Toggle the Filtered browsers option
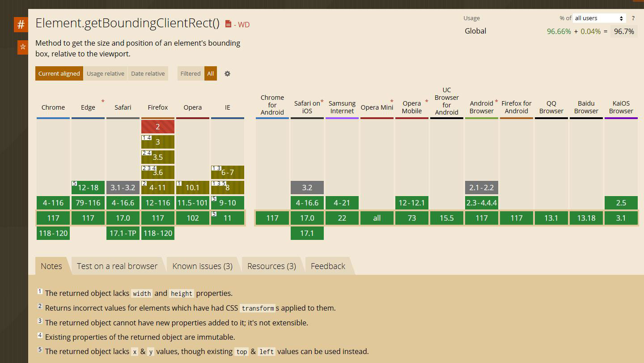The image size is (644, 363). [x=191, y=73]
